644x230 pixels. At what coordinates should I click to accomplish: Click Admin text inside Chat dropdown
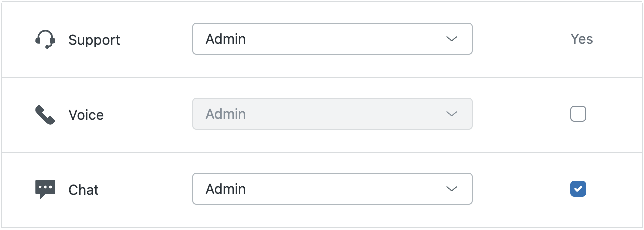226,189
